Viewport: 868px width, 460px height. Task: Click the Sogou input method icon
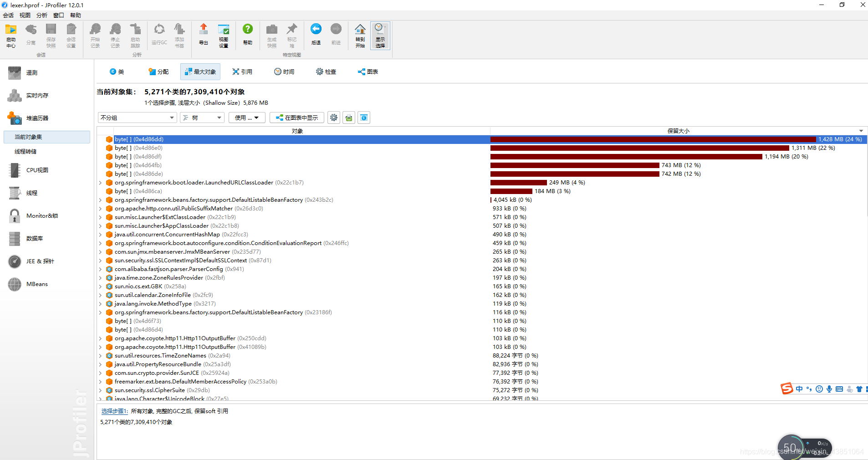787,388
